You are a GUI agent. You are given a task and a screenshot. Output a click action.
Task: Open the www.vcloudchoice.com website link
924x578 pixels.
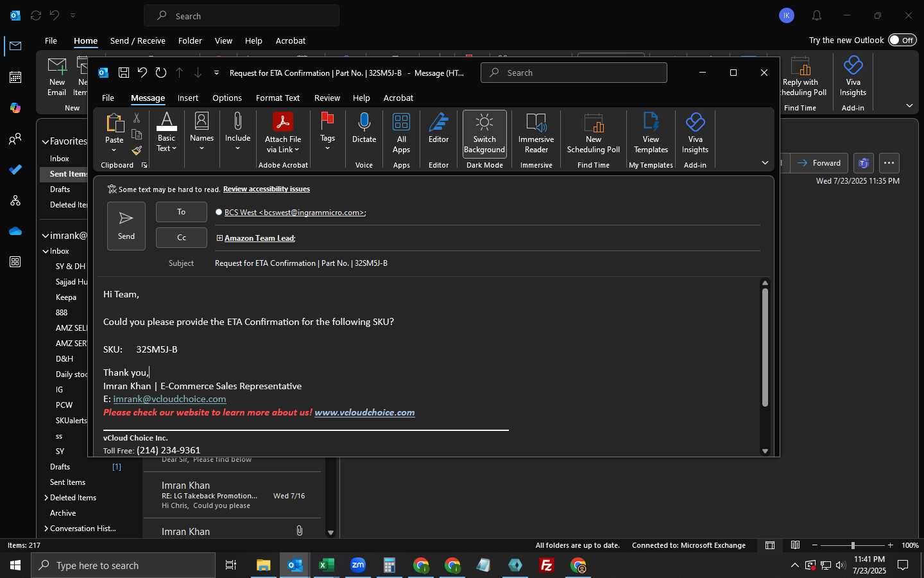click(364, 412)
